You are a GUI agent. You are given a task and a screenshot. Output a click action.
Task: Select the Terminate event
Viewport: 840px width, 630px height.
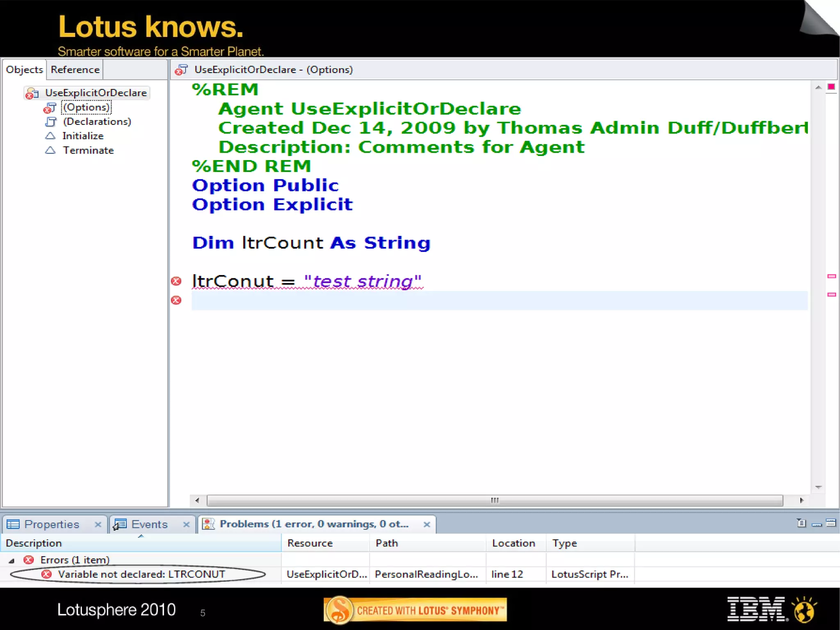pos(88,150)
